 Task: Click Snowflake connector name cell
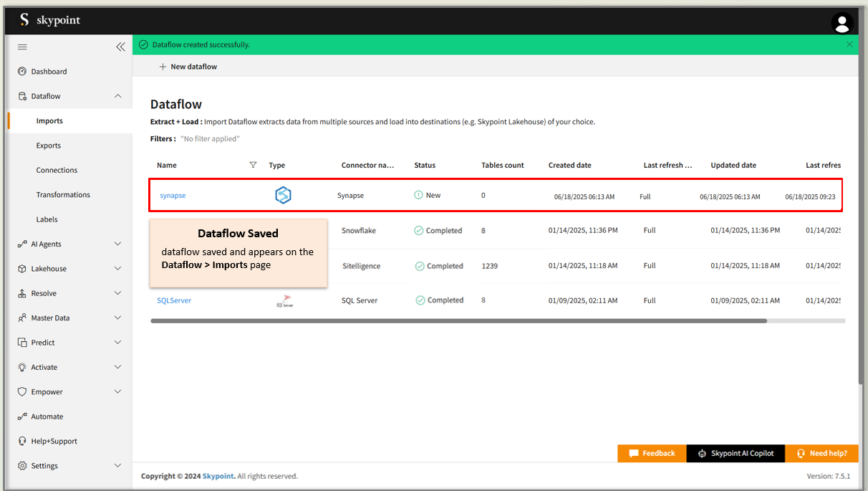[359, 231]
